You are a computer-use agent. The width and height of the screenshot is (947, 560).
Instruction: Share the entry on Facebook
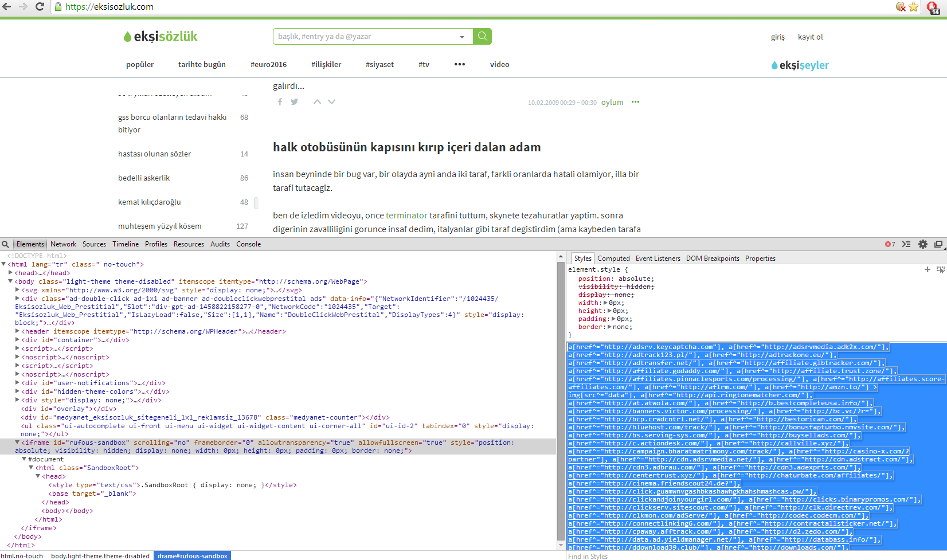point(280,102)
